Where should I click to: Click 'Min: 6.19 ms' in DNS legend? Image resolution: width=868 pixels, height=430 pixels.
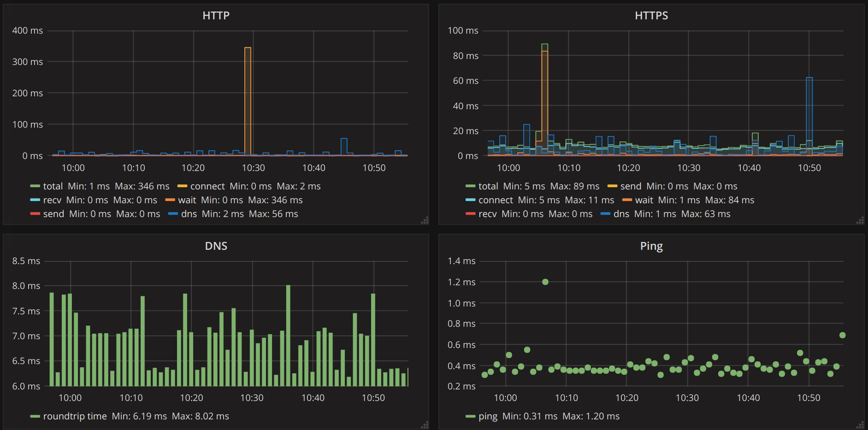[139, 416]
